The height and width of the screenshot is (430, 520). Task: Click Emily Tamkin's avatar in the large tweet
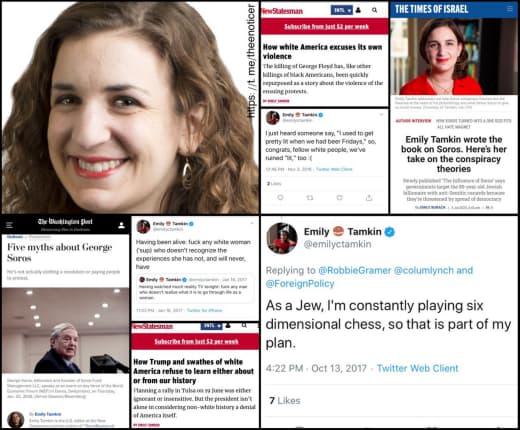click(x=282, y=238)
